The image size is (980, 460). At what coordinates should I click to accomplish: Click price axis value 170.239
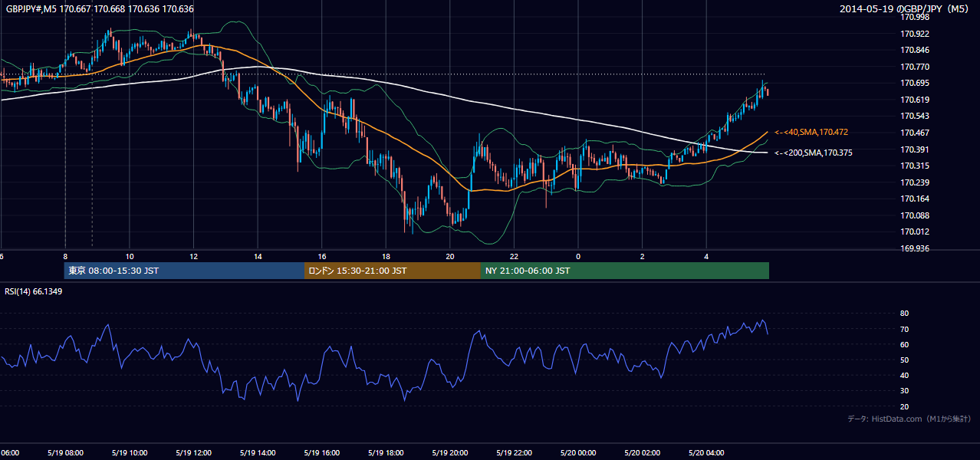pos(916,183)
